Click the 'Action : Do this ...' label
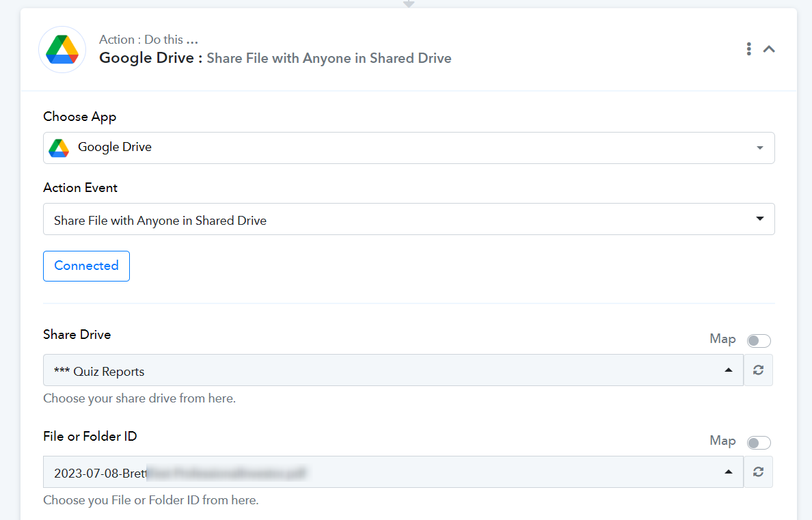Image resolution: width=812 pixels, height=520 pixels. [148, 40]
